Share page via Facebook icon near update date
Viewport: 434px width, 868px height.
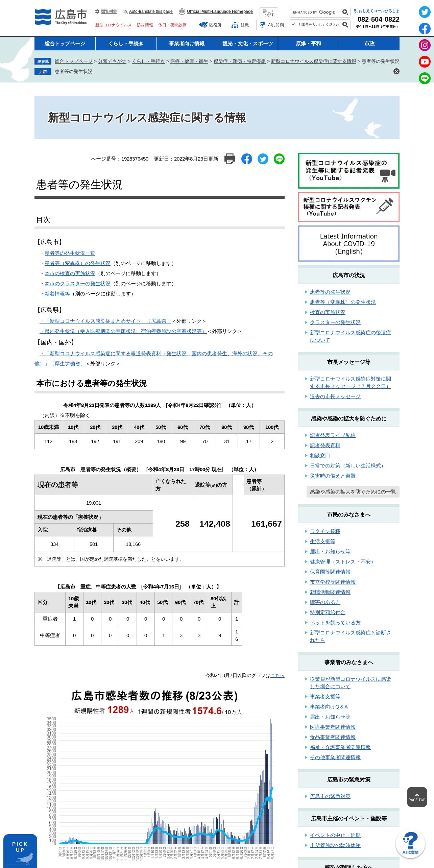tap(247, 159)
